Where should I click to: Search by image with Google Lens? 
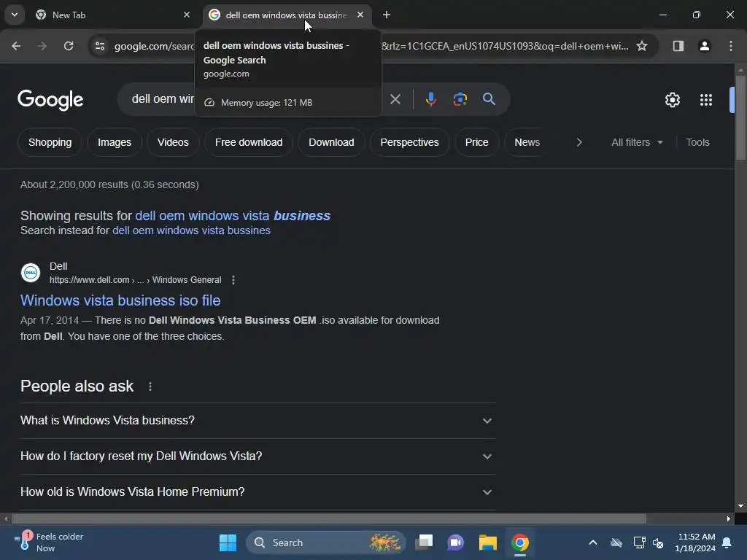pyautogui.click(x=460, y=99)
